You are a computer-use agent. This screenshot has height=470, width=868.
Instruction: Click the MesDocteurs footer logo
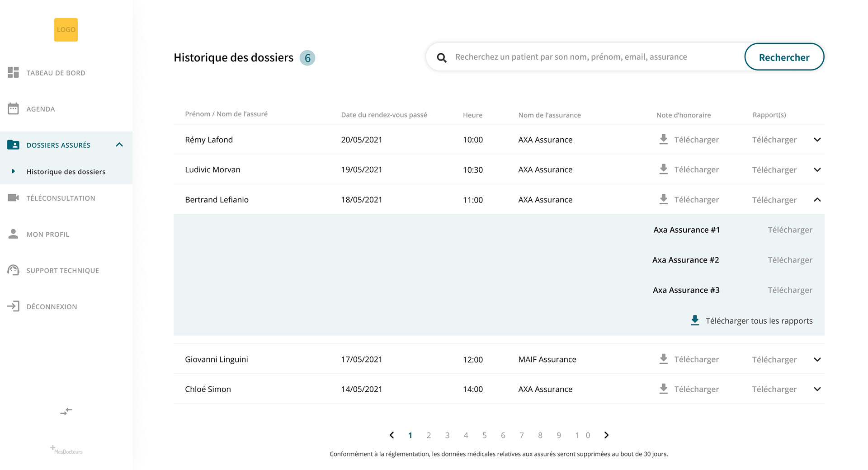(66, 450)
